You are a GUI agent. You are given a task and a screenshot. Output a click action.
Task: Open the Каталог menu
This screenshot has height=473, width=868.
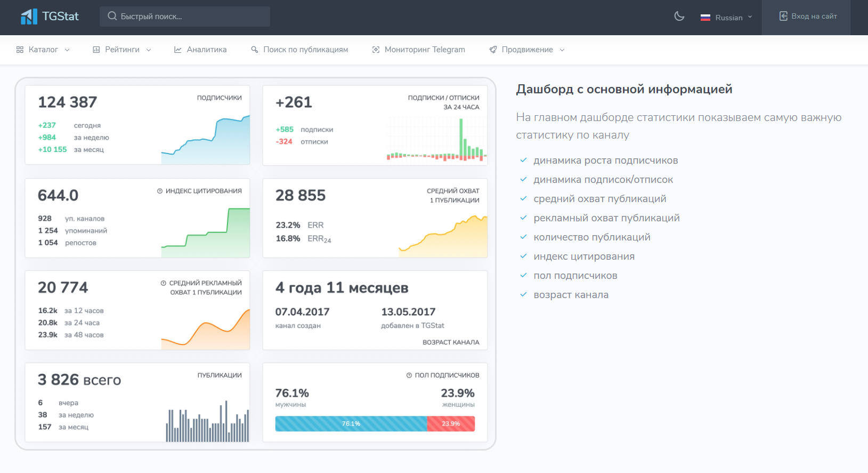43,50
